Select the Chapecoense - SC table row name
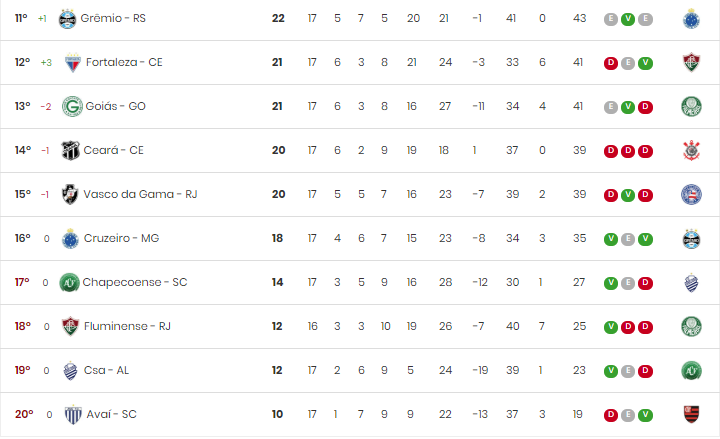The height and width of the screenshot is (439, 720). point(135,282)
